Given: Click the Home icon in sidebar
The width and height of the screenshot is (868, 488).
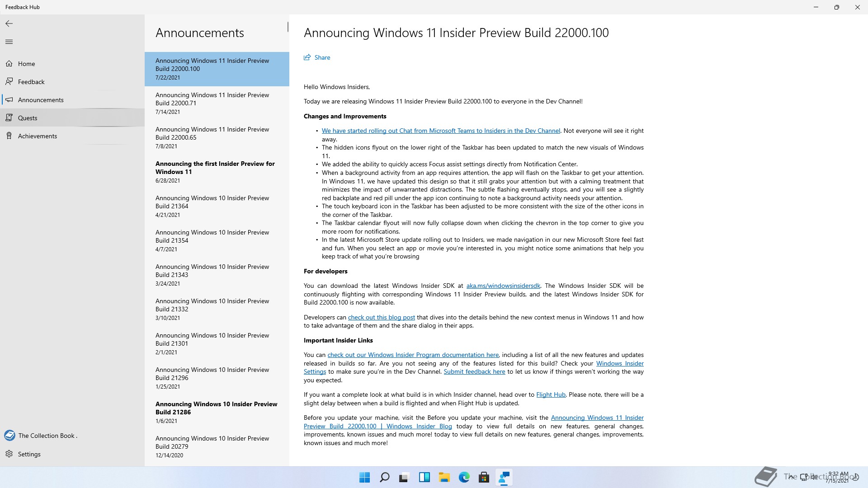Looking at the screenshot, I should click(9, 64).
